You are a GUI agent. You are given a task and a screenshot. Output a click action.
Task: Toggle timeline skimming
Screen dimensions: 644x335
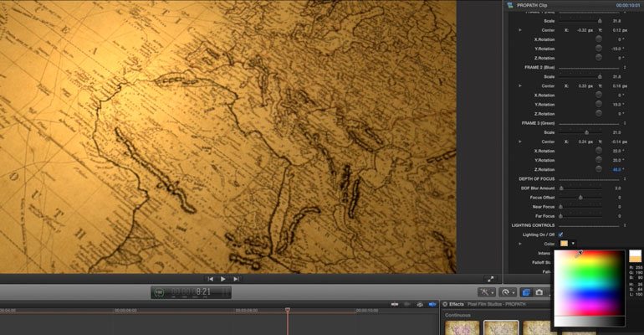pos(395,304)
